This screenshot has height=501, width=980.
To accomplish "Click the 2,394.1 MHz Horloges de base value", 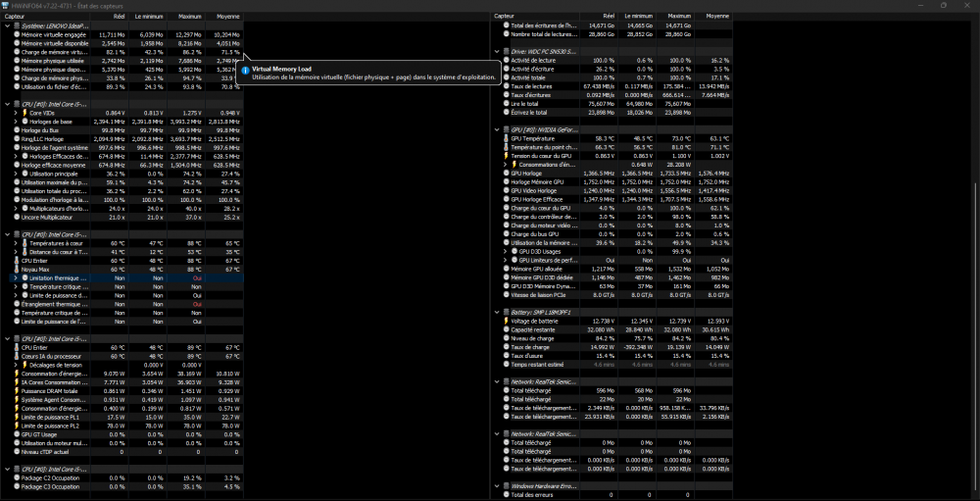I will [x=109, y=122].
